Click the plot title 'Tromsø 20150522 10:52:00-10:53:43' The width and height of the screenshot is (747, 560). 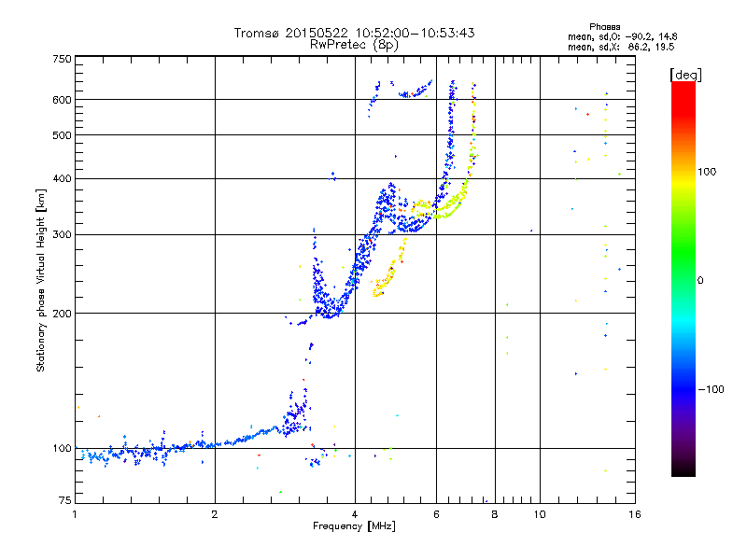pyautogui.click(x=354, y=33)
